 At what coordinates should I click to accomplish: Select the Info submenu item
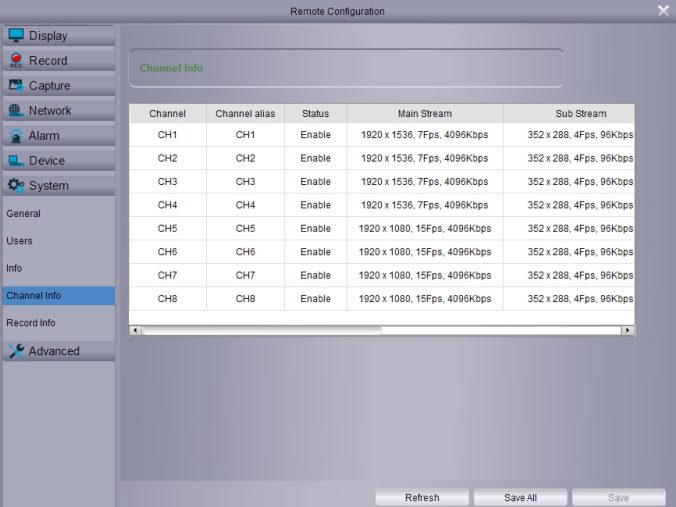(14, 269)
